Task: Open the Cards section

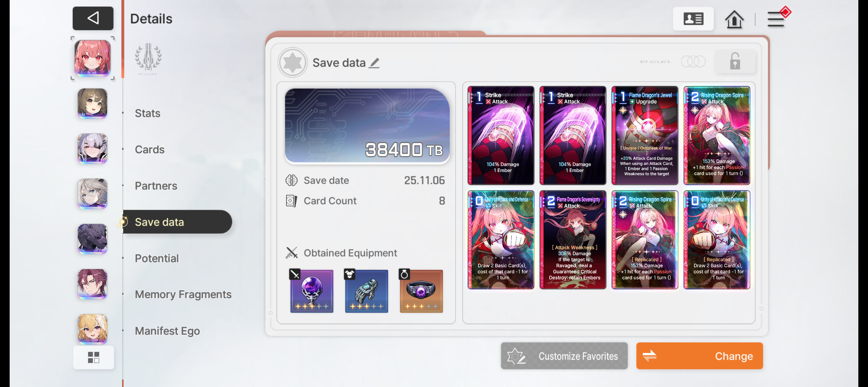Action: click(150, 149)
